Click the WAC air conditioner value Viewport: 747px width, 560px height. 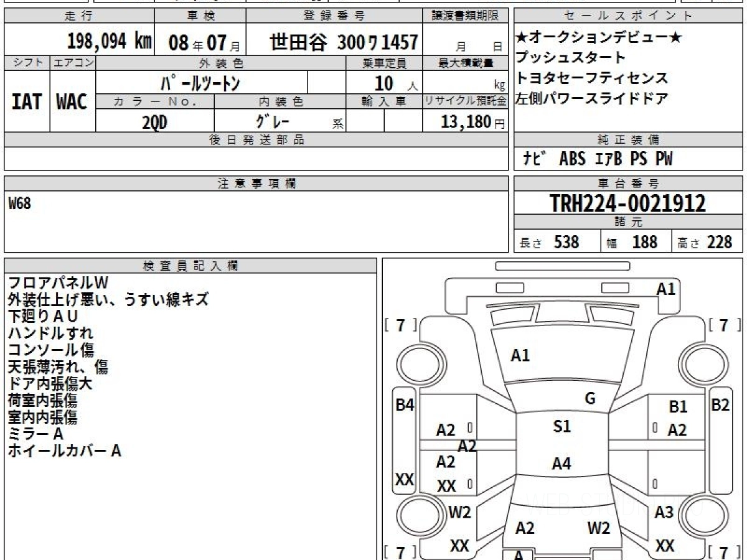click(x=72, y=102)
